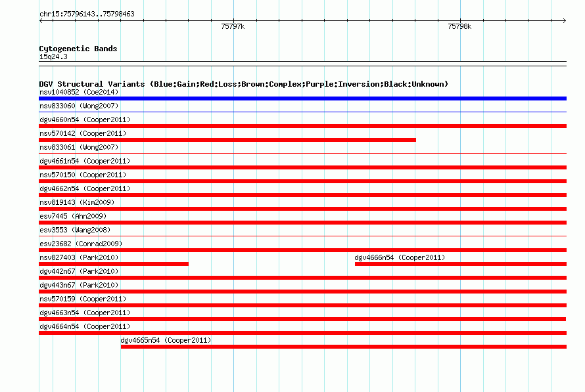
Task: Click the 75798k ruler label
Action: tap(459, 26)
